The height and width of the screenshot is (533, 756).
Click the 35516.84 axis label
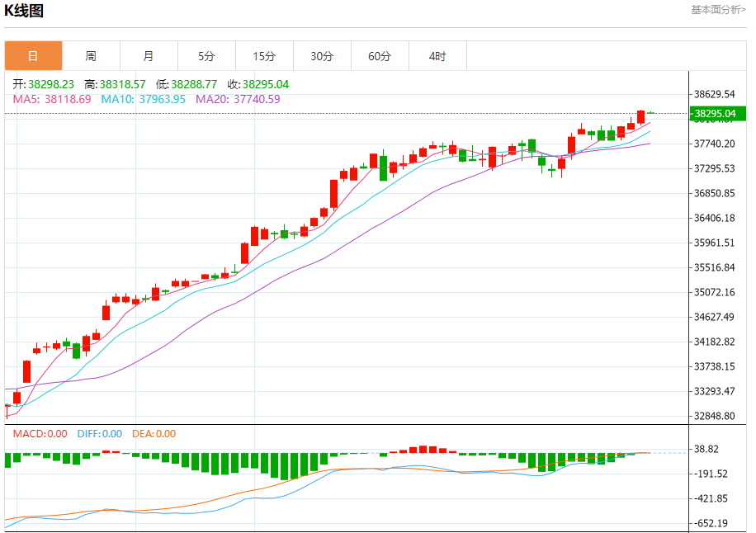click(x=715, y=267)
